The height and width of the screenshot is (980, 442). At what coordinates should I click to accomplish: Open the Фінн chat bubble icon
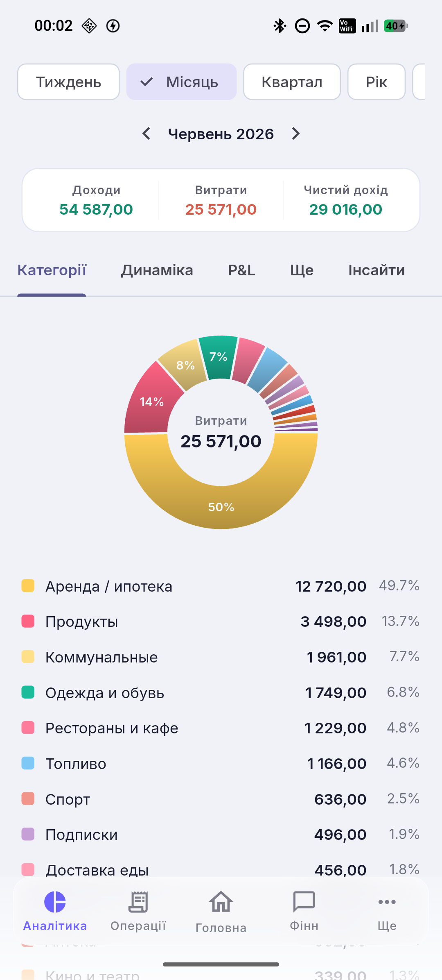click(304, 902)
